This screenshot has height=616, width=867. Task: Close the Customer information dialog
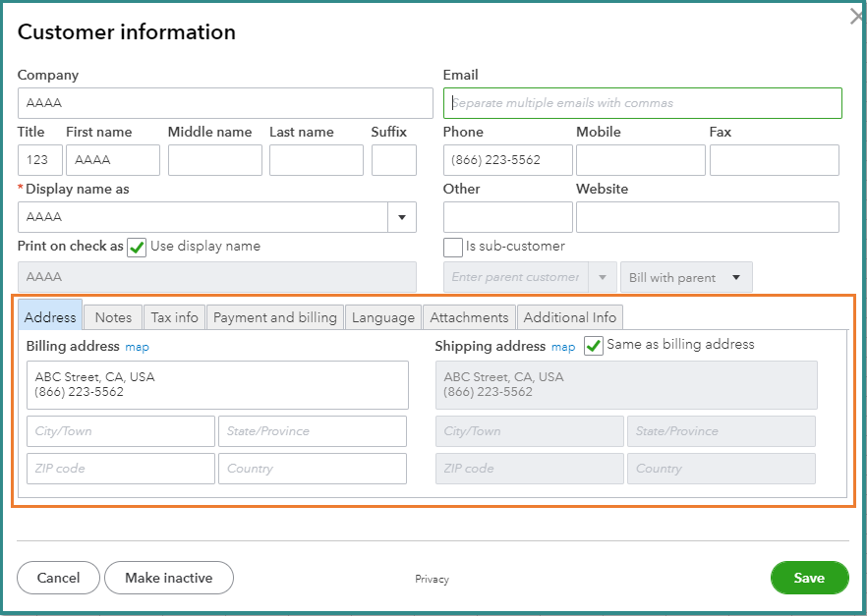point(856,18)
